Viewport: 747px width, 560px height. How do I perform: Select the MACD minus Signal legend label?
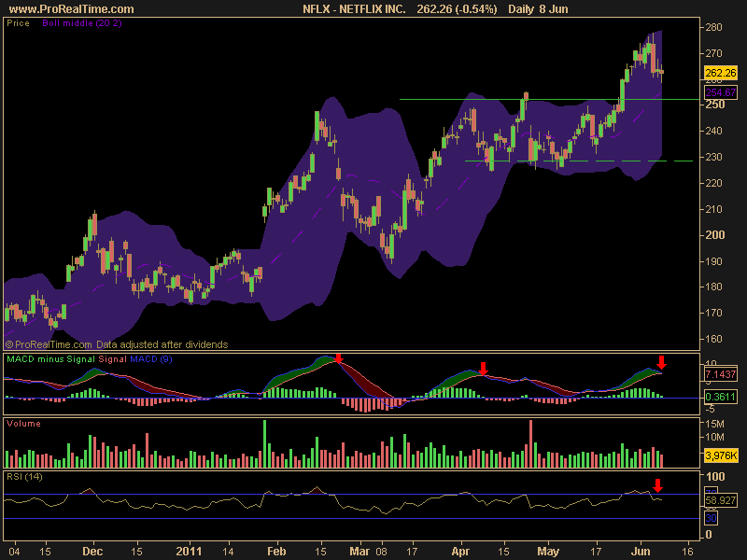51,359
